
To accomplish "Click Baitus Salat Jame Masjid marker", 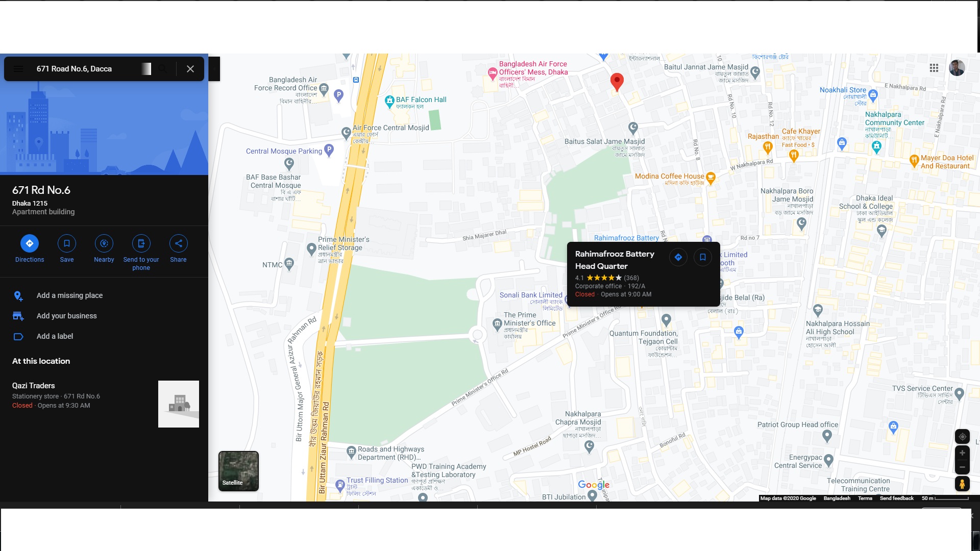I will [x=633, y=127].
